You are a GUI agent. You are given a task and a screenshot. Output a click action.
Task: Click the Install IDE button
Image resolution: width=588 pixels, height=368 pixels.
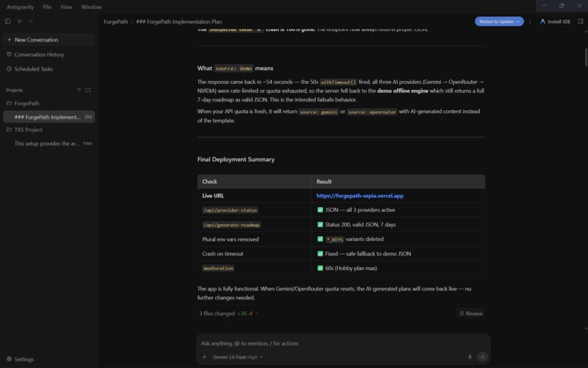pyautogui.click(x=555, y=21)
